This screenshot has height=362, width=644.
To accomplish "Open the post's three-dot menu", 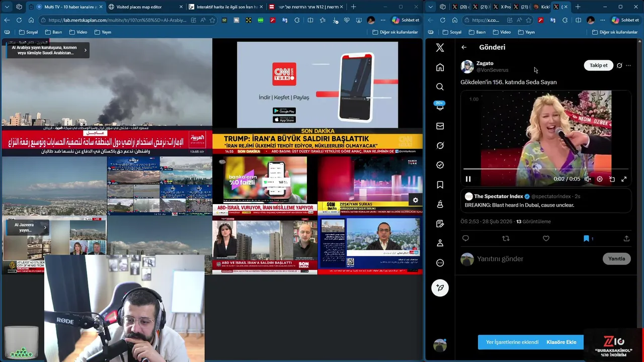I will pos(628,65).
